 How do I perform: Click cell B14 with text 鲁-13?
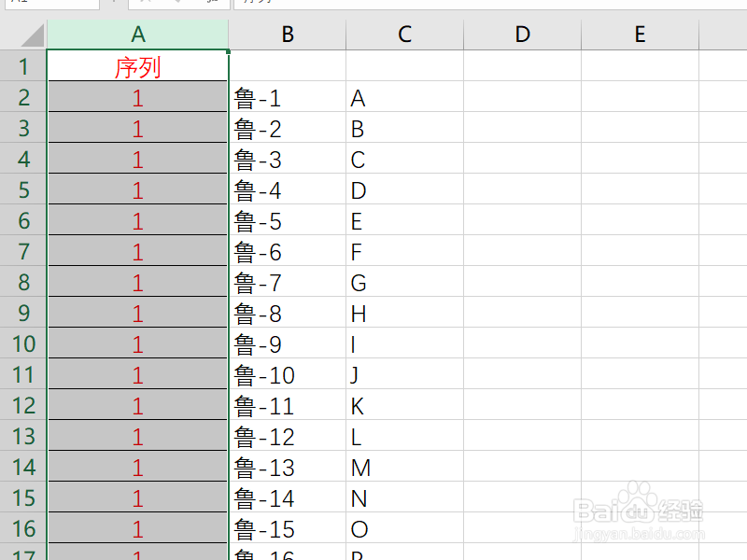pos(288,466)
